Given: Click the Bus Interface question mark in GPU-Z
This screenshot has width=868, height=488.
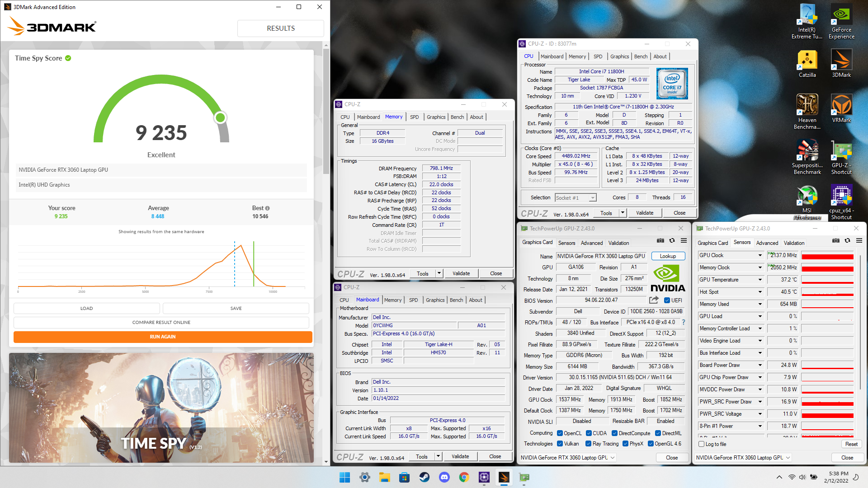Looking at the screenshot, I should click(684, 322).
